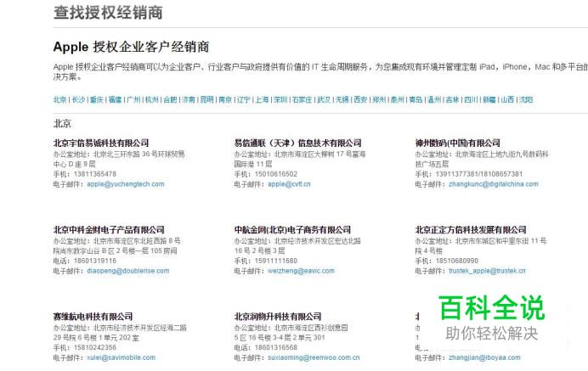588x371 pixels.
Task: Open the 泰州 city link
Action: (398, 99)
